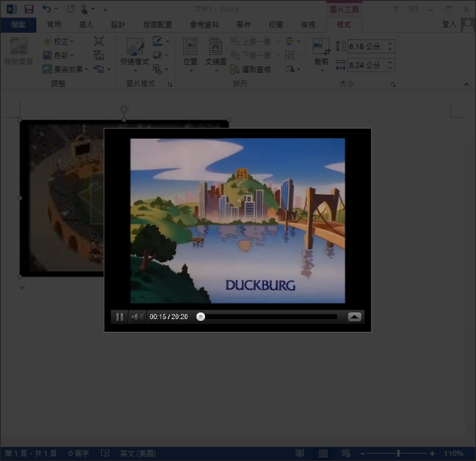The image size is (476, 461).
Task: Open the Color (色彩) dropdown
Action: (x=58, y=55)
